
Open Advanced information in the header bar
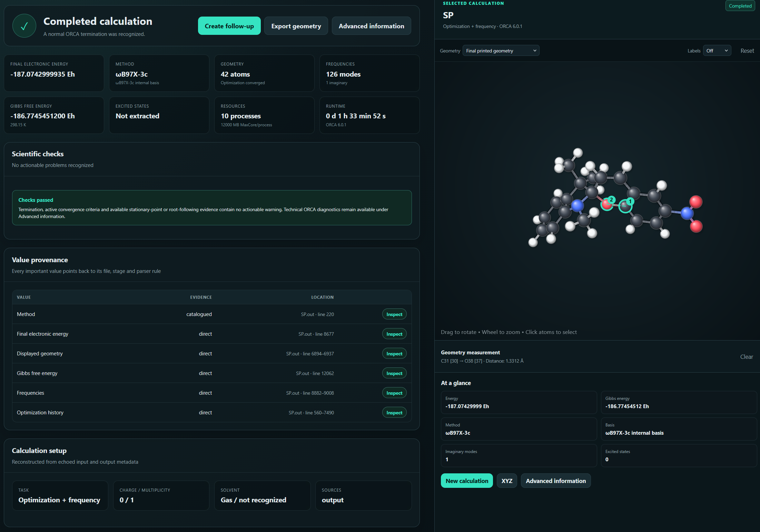(x=371, y=26)
